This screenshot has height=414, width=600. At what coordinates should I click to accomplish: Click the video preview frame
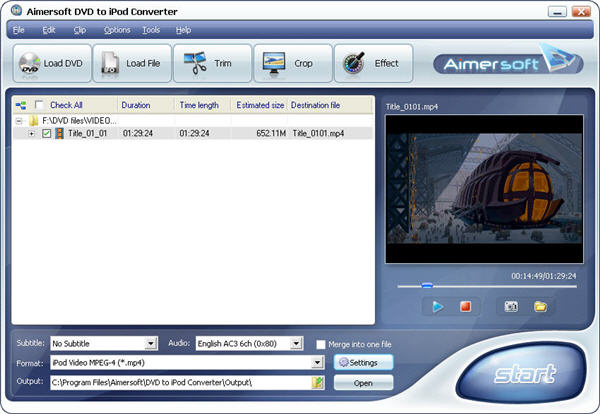click(484, 189)
